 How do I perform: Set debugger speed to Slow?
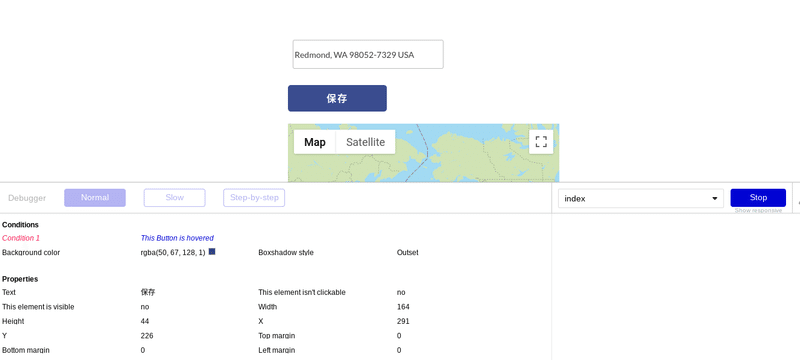(174, 198)
